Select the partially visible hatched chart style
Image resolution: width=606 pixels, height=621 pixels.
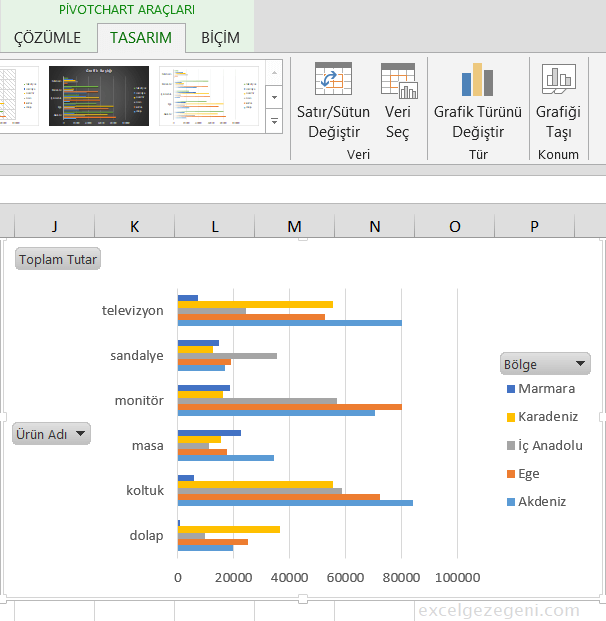[19, 96]
